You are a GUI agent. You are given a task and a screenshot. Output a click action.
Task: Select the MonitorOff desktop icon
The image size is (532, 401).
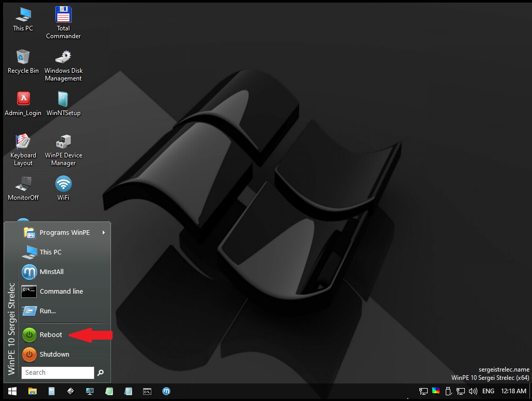(23, 188)
